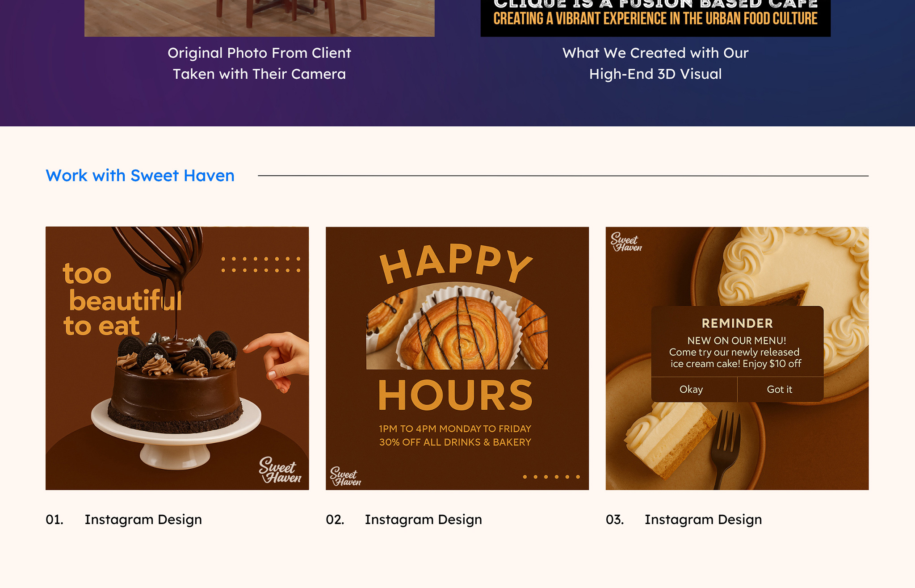
Task: Click the Clique cafe banner image
Action: point(655,17)
